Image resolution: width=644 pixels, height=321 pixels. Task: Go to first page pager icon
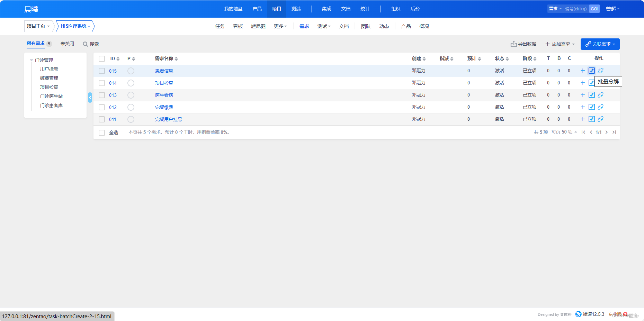[x=583, y=132]
